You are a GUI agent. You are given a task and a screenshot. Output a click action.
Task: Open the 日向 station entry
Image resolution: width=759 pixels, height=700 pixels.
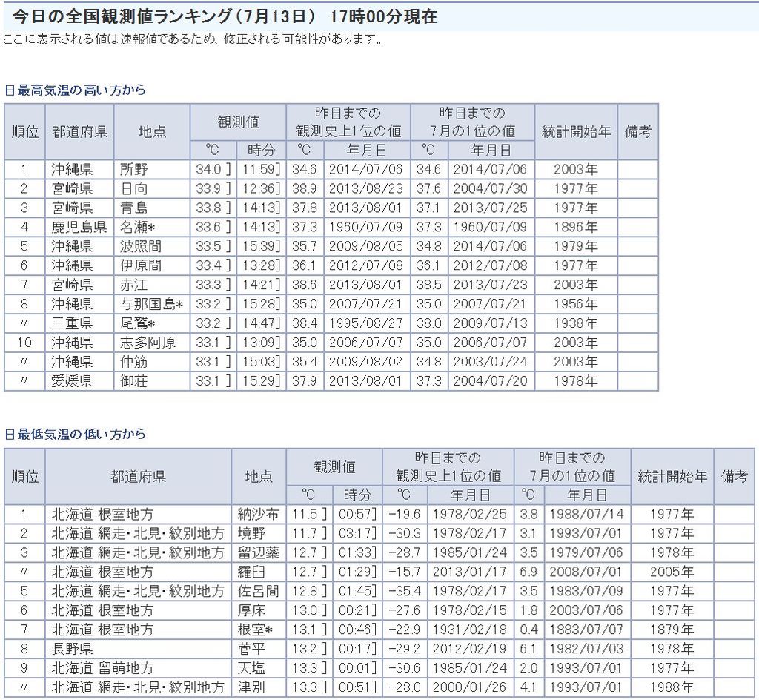coord(133,188)
